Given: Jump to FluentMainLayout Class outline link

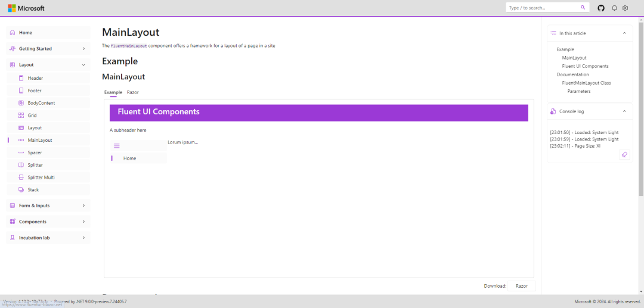Looking at the screenshot, I should pyautogui.click(x=587, y=83).
